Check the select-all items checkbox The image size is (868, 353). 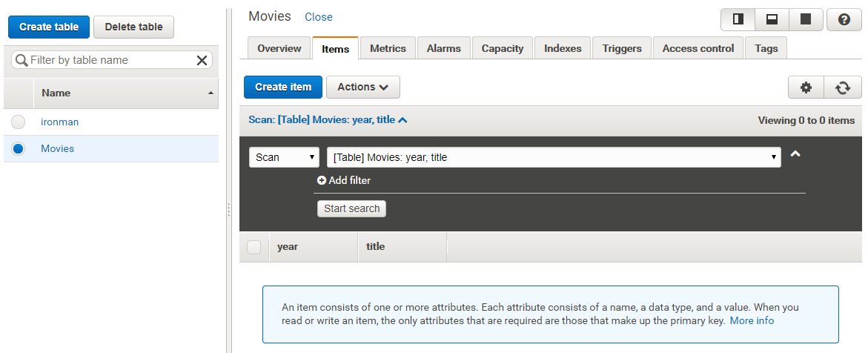pyautogui.click(x=254, y=247)
